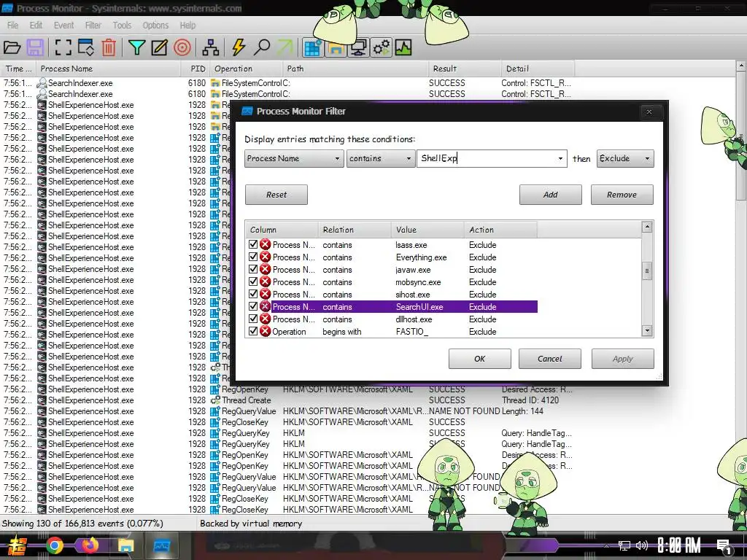Open the contains relation dropdown
This screenshot has height=560, width=747.
[x=379, y=158]
